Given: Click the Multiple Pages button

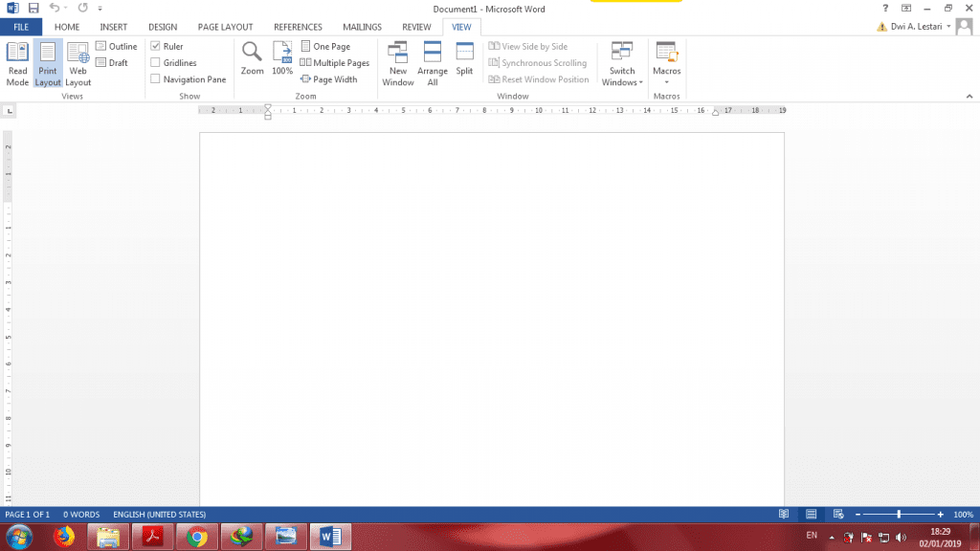Looking at the screenshot, I should 335,63.
